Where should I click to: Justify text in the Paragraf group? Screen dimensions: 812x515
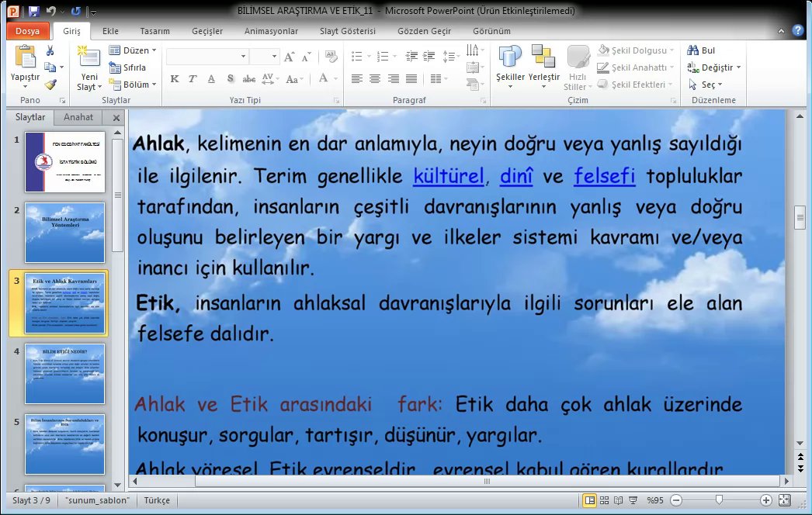411,78
